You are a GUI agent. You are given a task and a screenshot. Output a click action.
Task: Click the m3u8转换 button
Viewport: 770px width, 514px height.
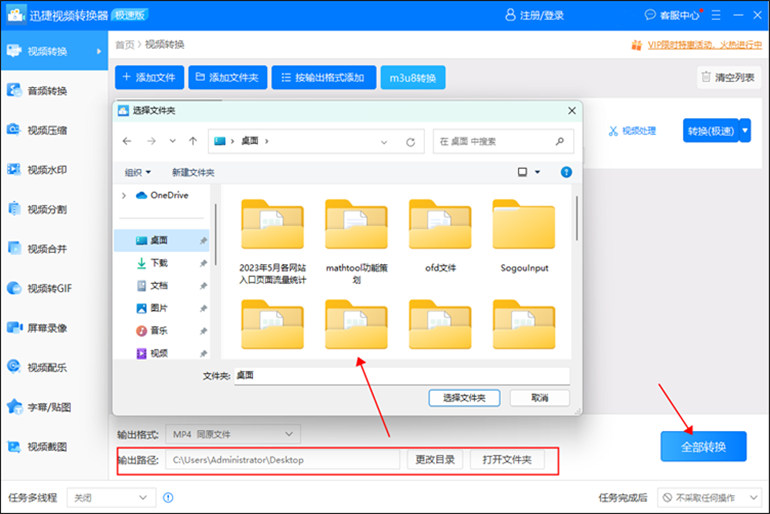(x=413, y=78)
